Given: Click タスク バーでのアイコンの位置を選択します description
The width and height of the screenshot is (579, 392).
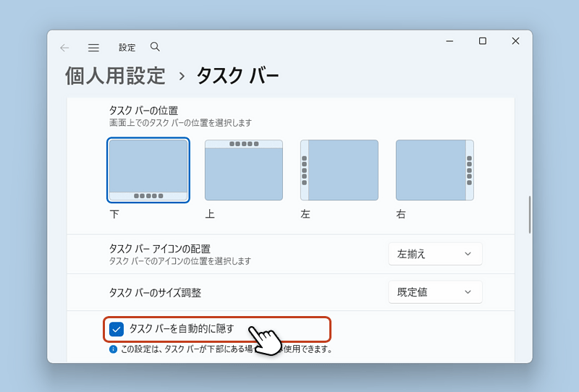Looking at the screenshot, I should (x=180, y=261).
